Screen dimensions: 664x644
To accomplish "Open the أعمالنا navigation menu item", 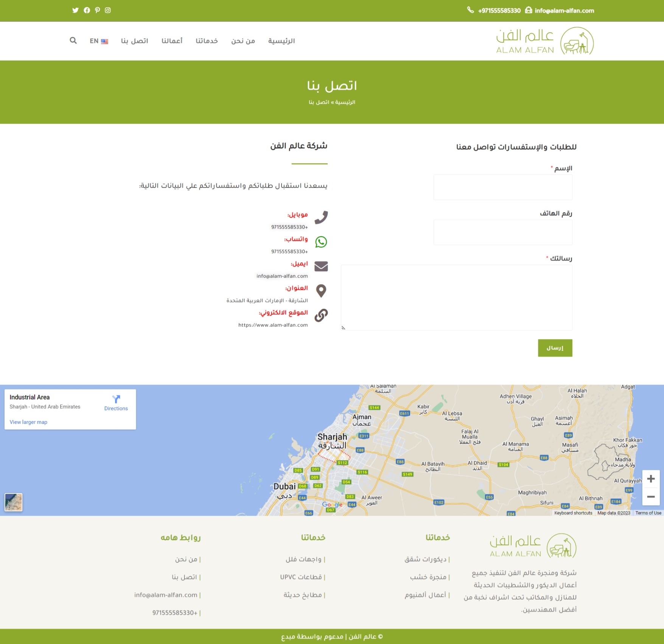I will coord(172,41).
